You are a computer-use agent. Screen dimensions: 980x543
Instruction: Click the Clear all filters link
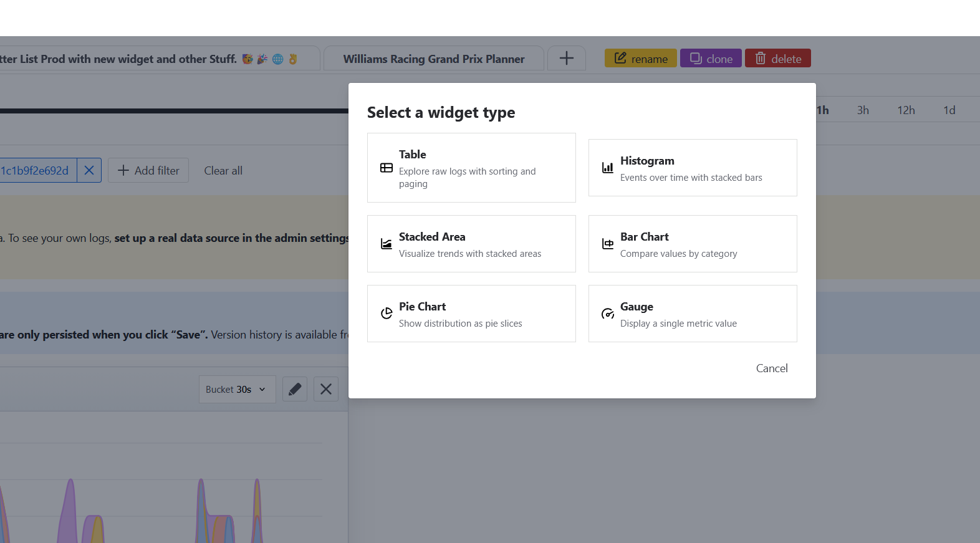[223, 171]
